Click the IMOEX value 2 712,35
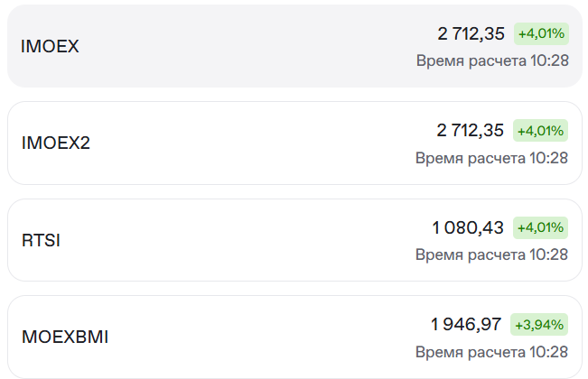 tap(471, 34)
